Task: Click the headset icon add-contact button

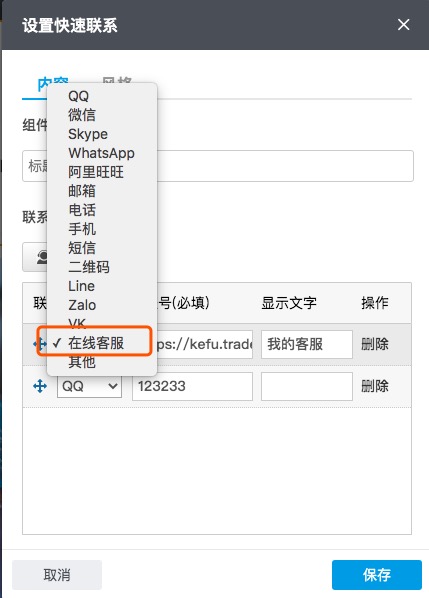Action: pyautogui.click(x=35, y=257)
